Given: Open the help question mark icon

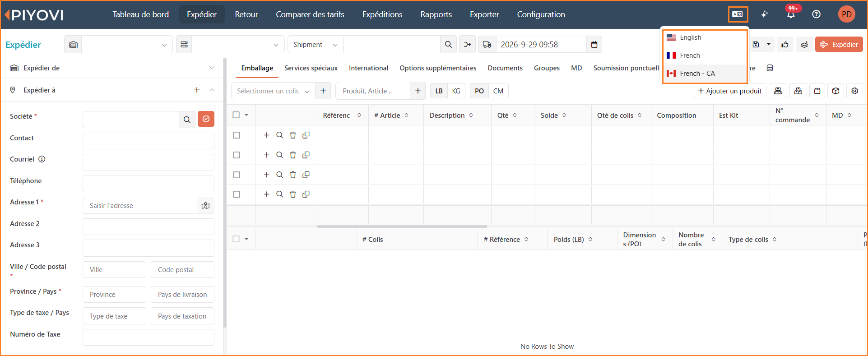Looking at the screenshot, I should (816, 14).
